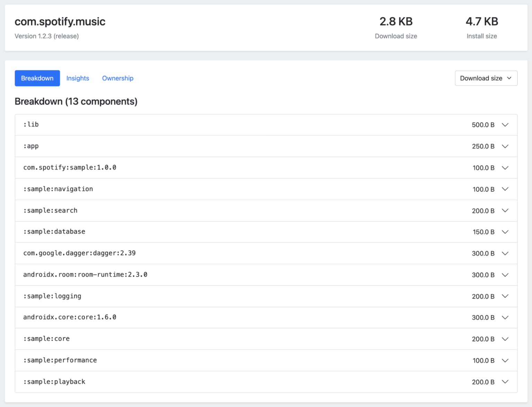532x407 pixels.
Task: Click the 4.7 KB install size figure
Action: coord(482,21)
